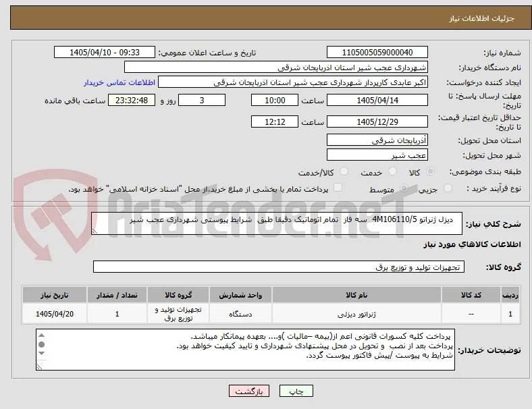The image size is (532, 409).
Task: Click the کد کالا column header
Action: click(471, 295)
